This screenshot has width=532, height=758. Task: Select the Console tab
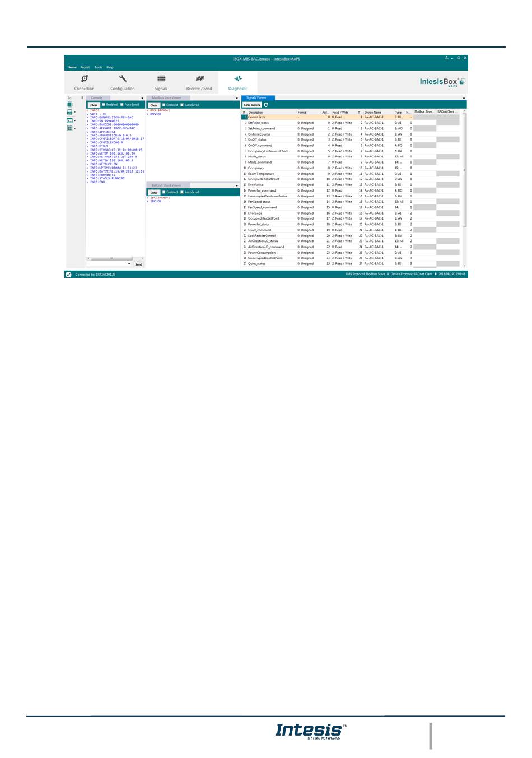point(97,98)
